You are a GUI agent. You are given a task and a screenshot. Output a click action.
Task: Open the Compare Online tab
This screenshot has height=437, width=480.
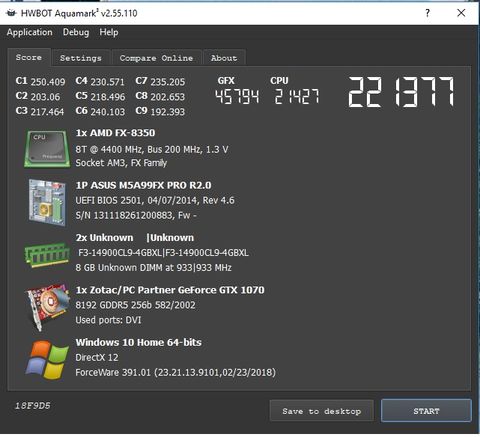pos(156,58)
